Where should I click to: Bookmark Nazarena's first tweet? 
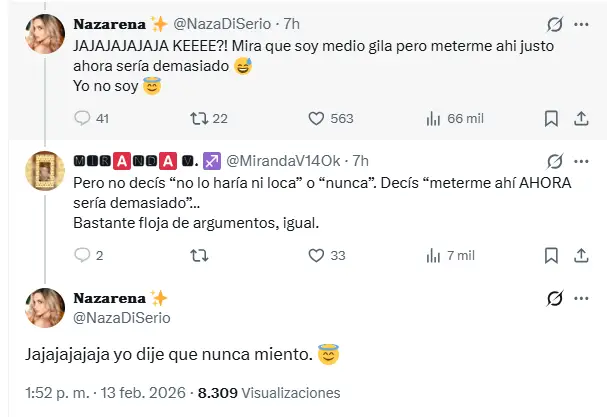pos(551,119)
